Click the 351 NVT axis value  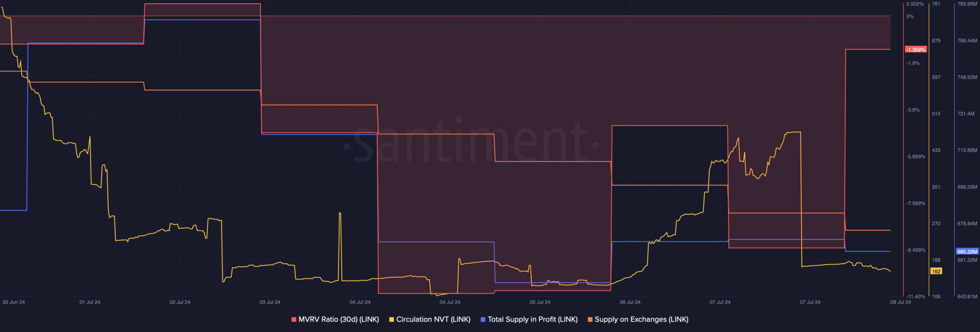936,187
